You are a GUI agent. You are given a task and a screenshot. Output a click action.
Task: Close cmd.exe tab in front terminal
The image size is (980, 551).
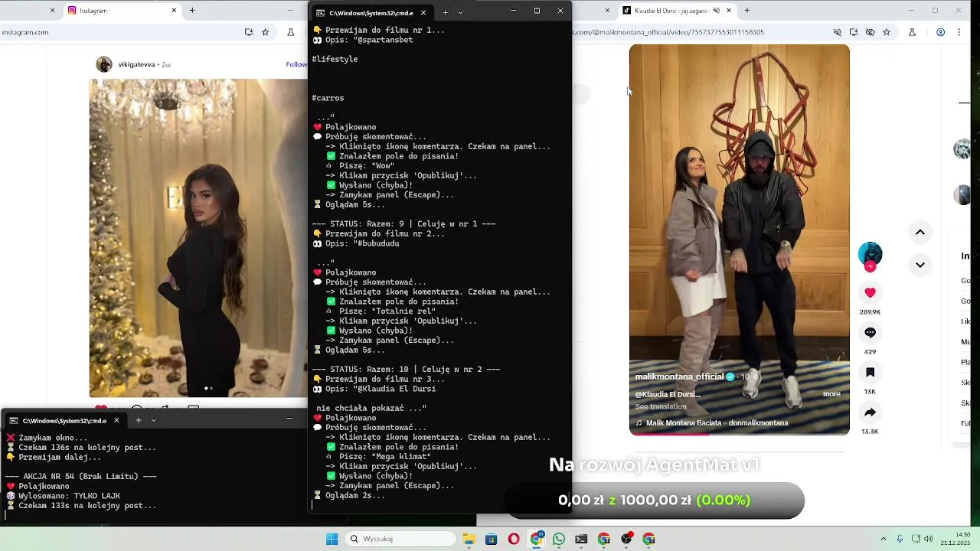pyautogui.click(x=423, y=12)
